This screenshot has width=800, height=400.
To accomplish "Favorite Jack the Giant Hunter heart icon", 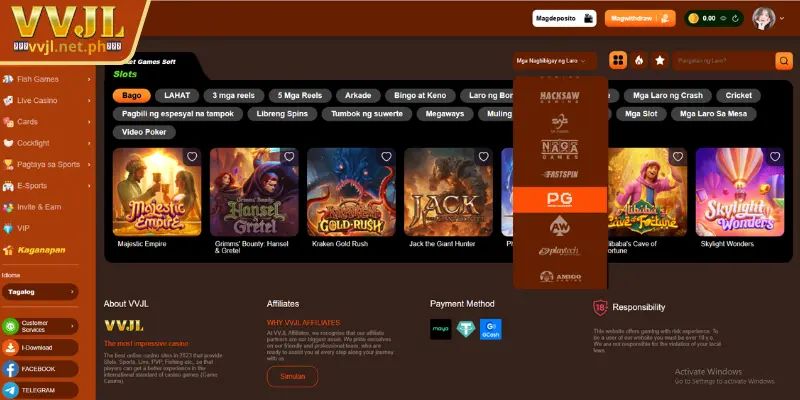I will (483, 157).
